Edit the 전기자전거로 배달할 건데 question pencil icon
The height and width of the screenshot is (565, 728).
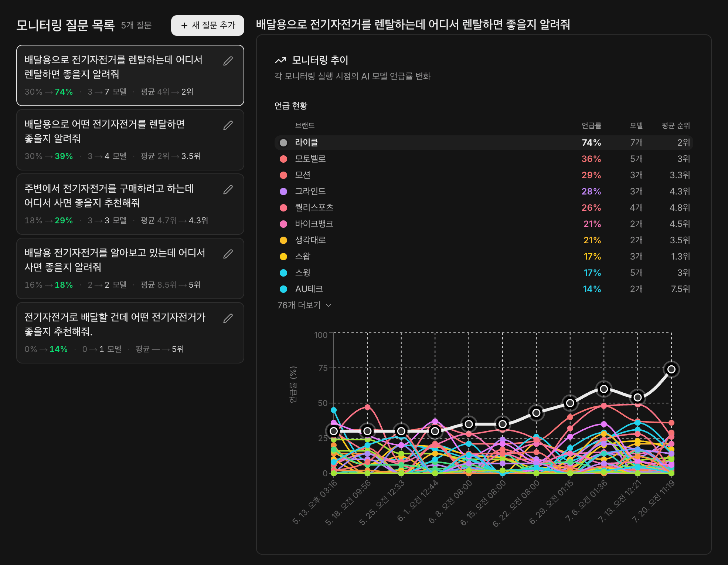click(228, 318)
